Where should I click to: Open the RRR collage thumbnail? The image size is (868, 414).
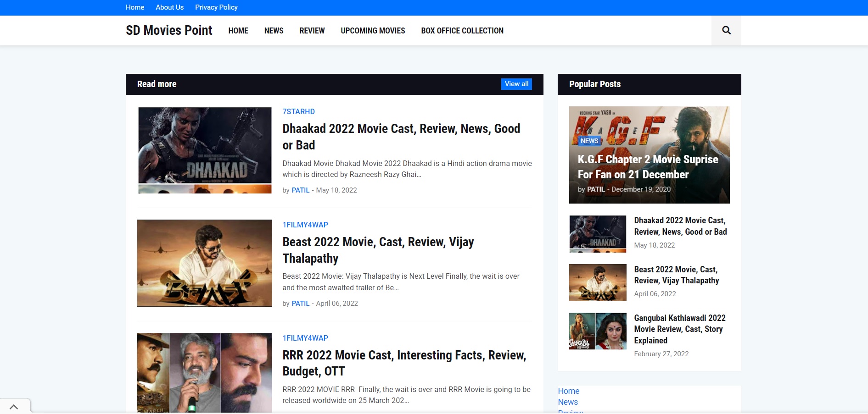click(205, 373)
